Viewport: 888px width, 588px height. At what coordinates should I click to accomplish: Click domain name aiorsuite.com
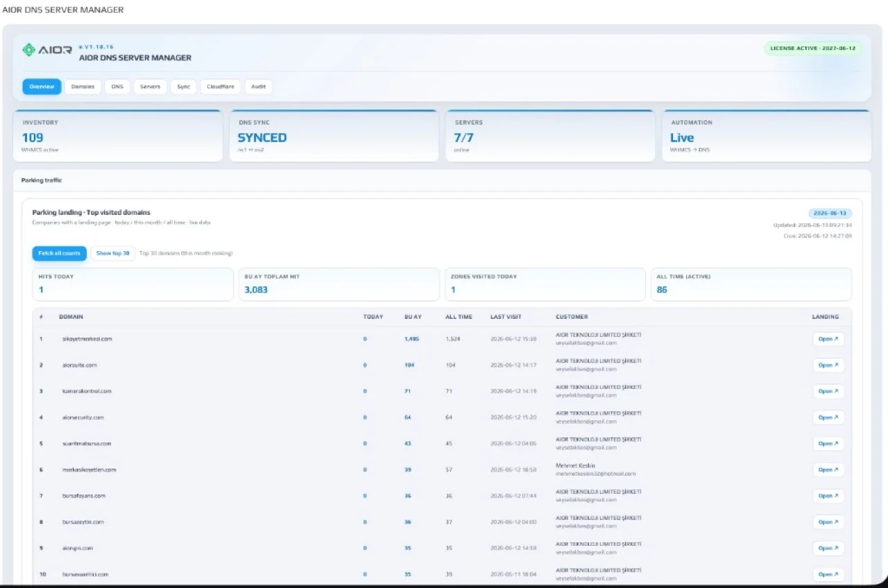(80, 365)
